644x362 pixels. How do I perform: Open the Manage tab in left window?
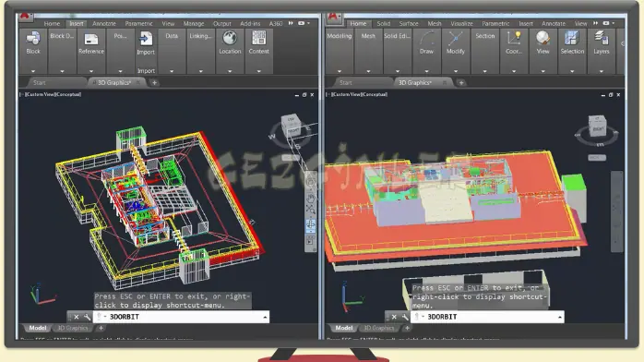tap(194, 23)
